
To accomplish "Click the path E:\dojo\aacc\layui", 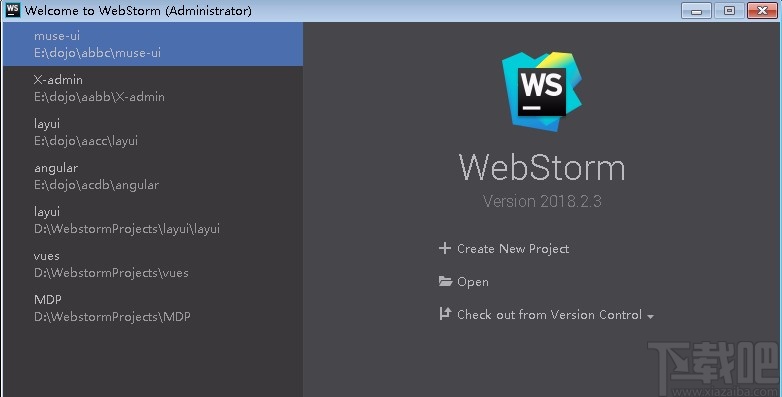I will (86, 141).
